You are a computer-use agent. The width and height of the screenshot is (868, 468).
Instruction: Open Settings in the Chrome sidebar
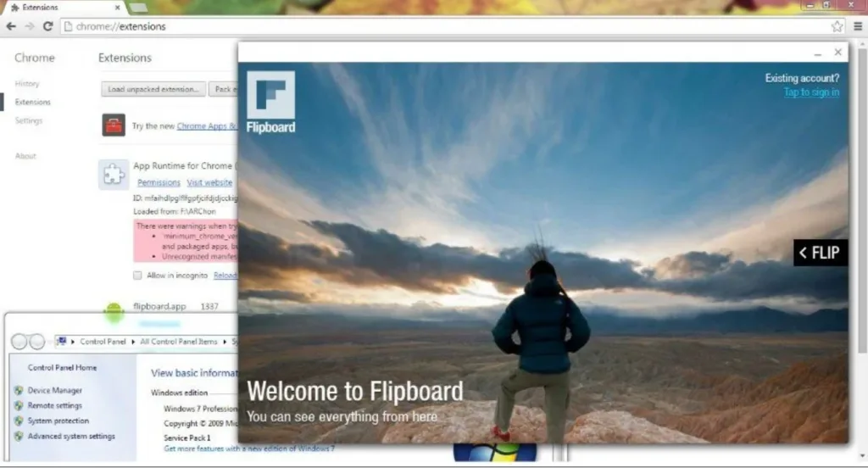29,120
